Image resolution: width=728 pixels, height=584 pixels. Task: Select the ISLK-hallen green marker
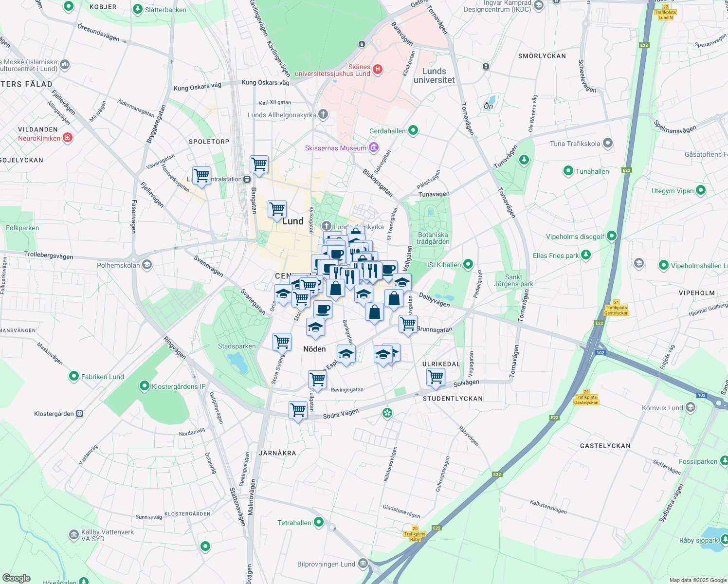(467, 264)
